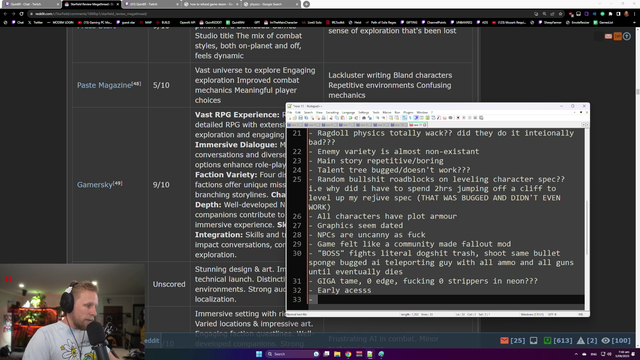The width and height of the screenshot is (640, 360).
Task: Click the orange mail icon on Reddit header
Action: [608, 36]
